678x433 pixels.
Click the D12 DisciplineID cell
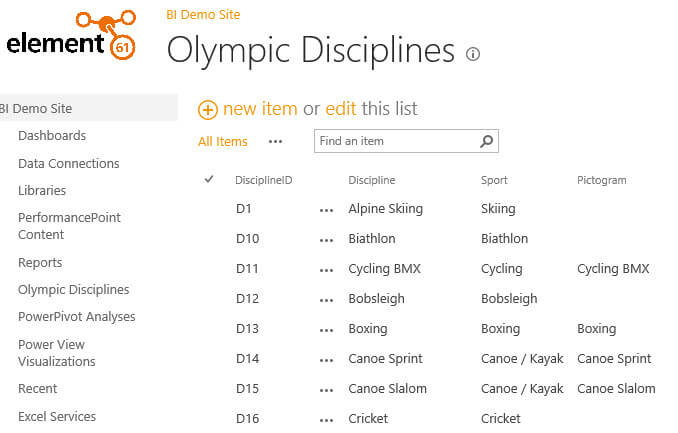[x=248, y=298]
